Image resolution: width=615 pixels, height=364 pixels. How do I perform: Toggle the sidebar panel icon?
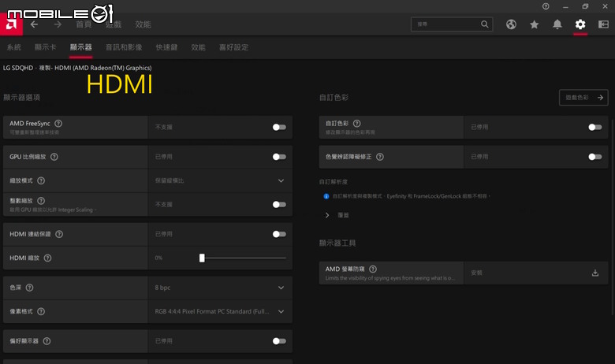click(x=603, y=24)
